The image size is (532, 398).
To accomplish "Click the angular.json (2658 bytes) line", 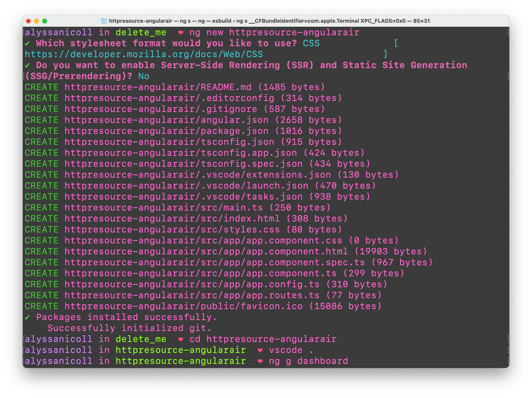I will [183, 120].
